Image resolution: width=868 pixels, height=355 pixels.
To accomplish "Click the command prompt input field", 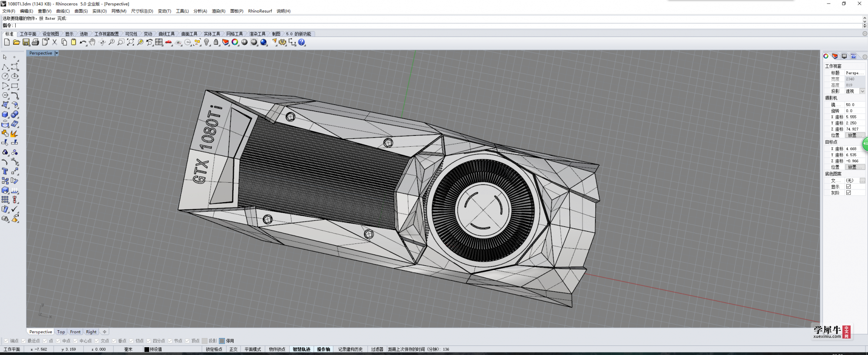I will (439, 25).
